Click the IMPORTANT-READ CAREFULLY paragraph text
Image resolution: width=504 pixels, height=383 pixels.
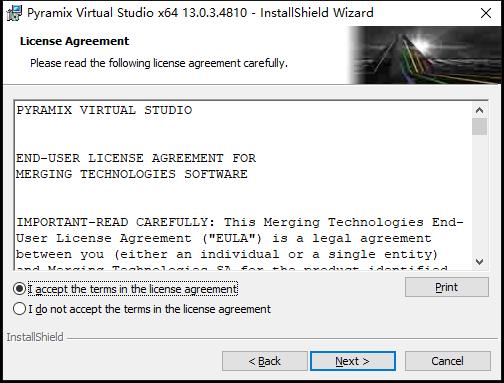[x=240, y=238]
